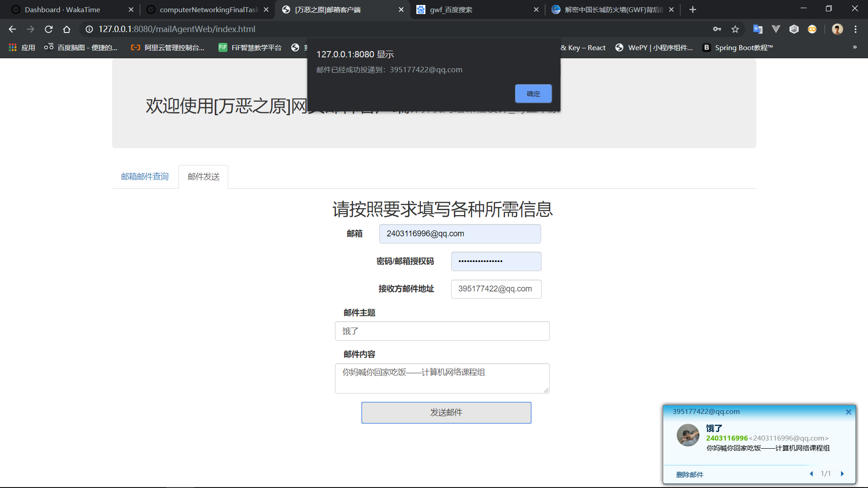The image size is (868, 488).
Task: Close the QQ mail notification popup
Action: 849,412
